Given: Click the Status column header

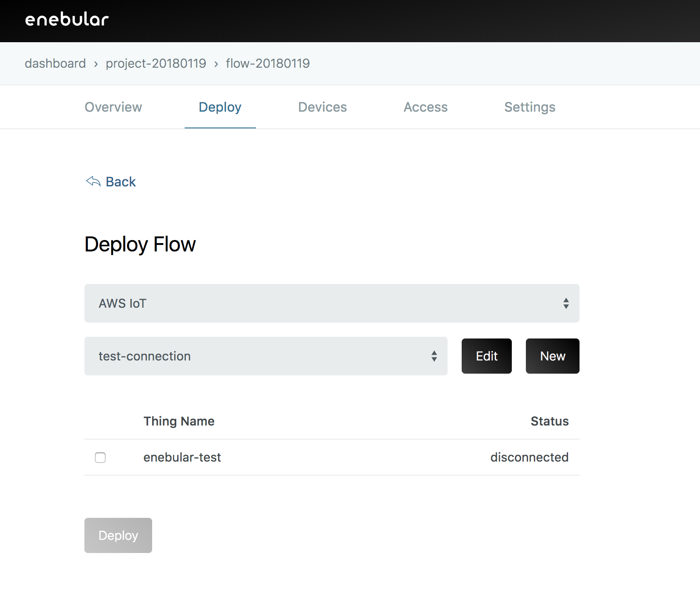Looking at the screenshot, I should [549, 421].
